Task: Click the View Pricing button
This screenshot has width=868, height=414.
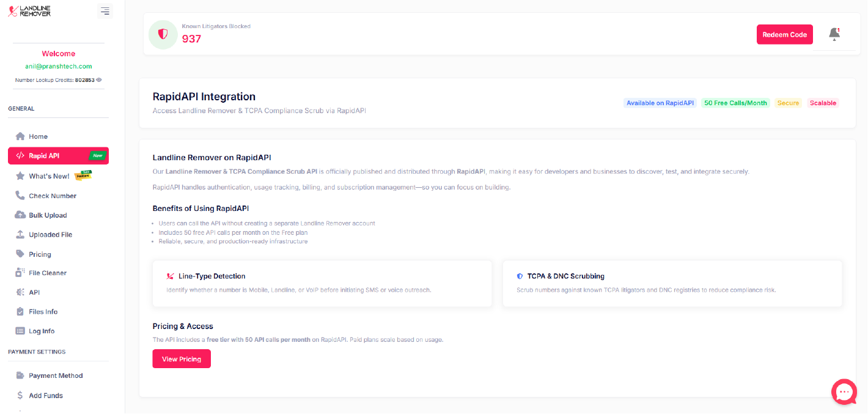Action: coord(182,359)
